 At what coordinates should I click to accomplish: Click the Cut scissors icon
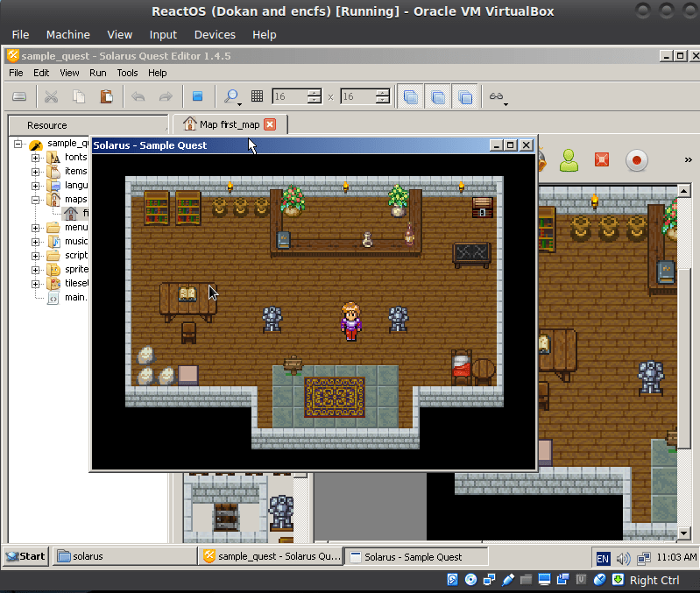pos(52,96)
